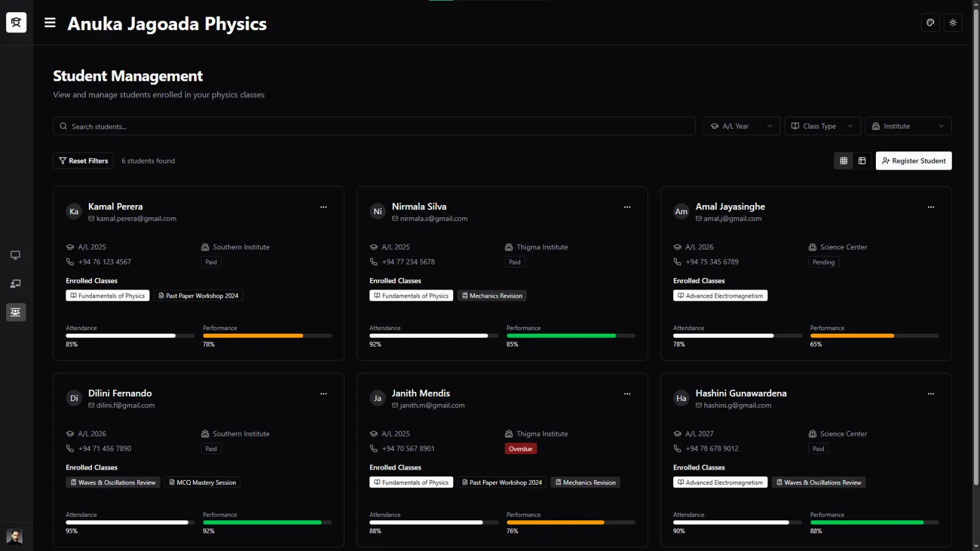The width and height of the screenshot is (980, 551).
Task: Click Nirmala Silva's email address
Action: 434,219
